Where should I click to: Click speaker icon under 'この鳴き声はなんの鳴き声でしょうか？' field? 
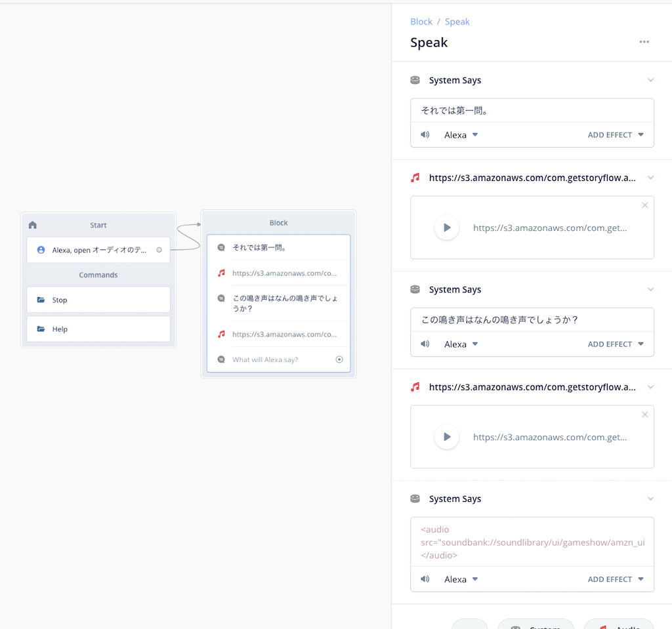pos(425,344)
